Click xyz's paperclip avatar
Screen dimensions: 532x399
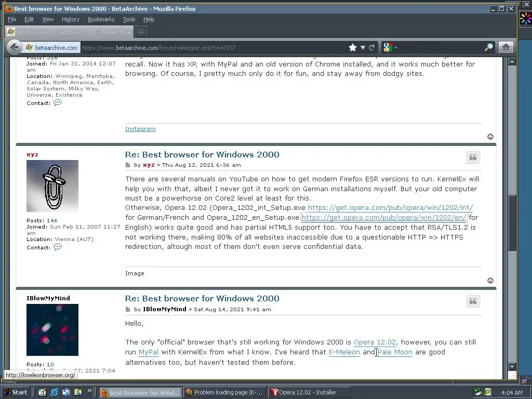tap(52, 186)
